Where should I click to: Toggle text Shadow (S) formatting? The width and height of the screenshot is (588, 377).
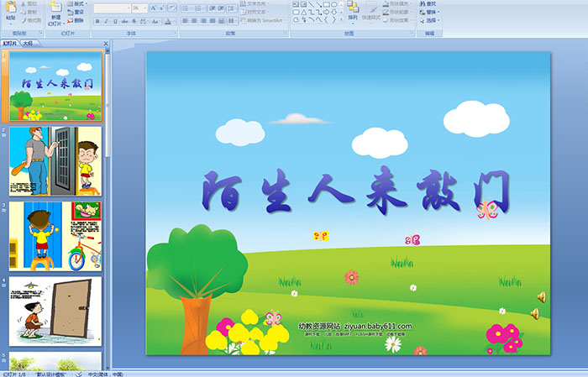tap(134, 21)
